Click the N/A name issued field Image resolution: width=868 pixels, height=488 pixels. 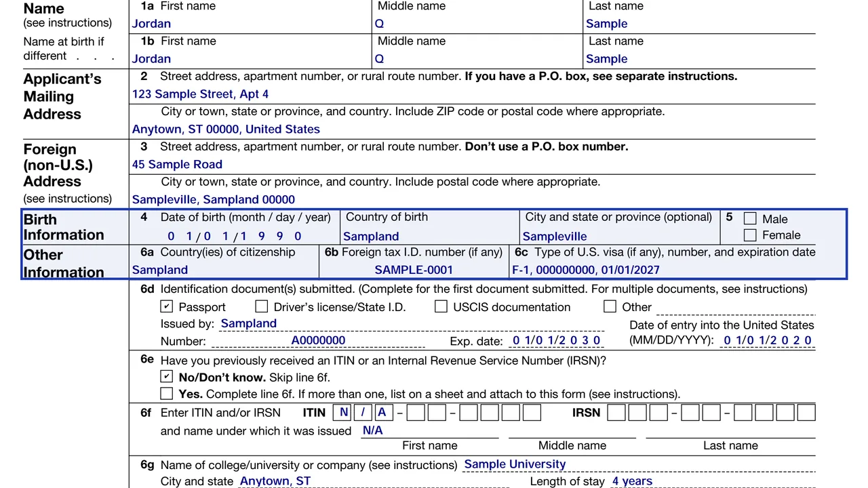point(430,431)
